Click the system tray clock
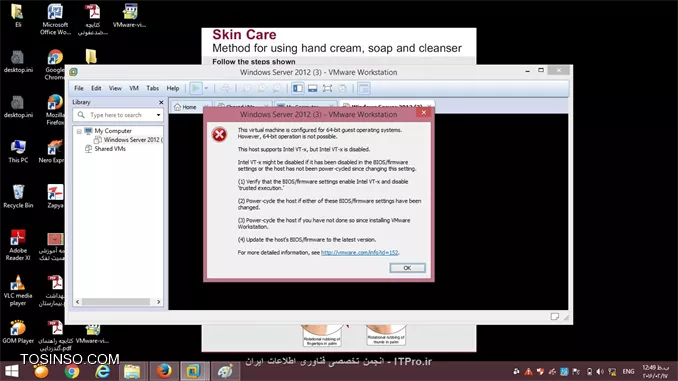This screenshot has height=381, width=678. point(655,371)
